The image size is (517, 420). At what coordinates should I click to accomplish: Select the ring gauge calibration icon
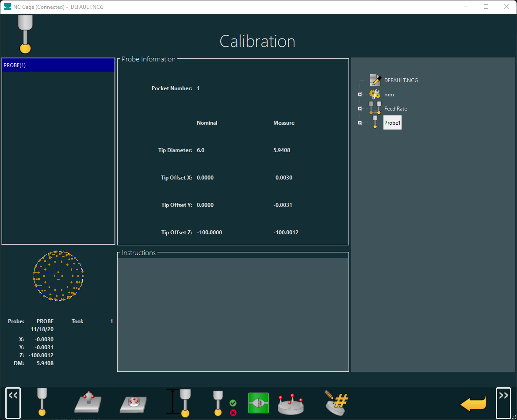pyautogui.click(x=134, y=403)
